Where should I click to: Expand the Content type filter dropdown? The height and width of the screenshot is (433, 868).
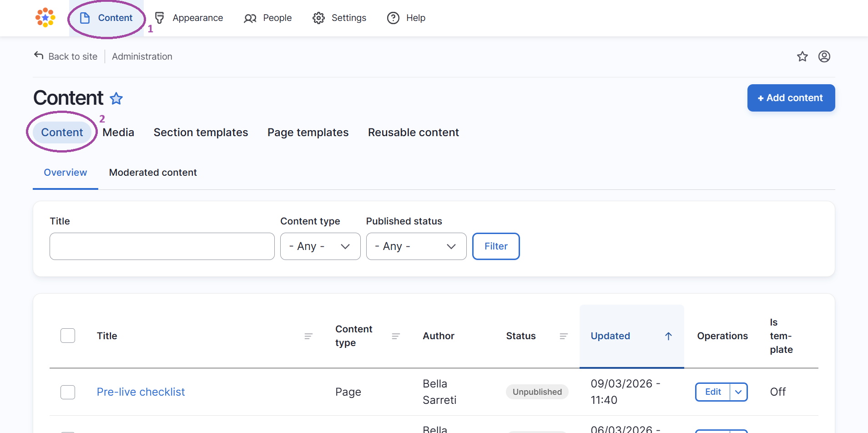tap(320, 246)
